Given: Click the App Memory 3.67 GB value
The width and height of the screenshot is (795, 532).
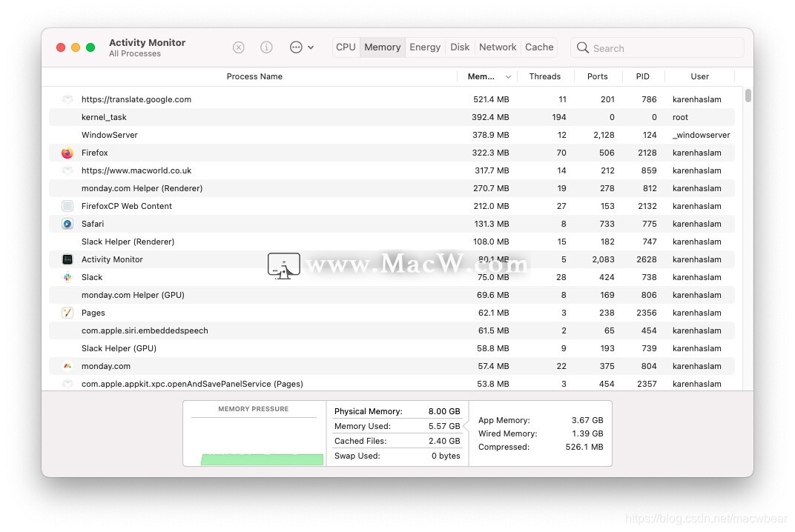Looking at the screenshot, I should (587, 420).
